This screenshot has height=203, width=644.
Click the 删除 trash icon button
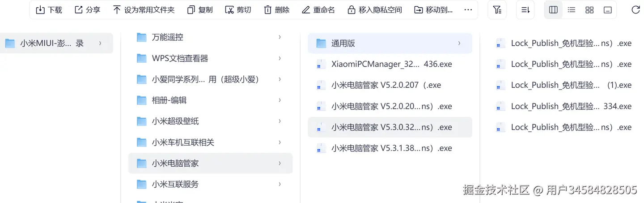tap(277, 10)
